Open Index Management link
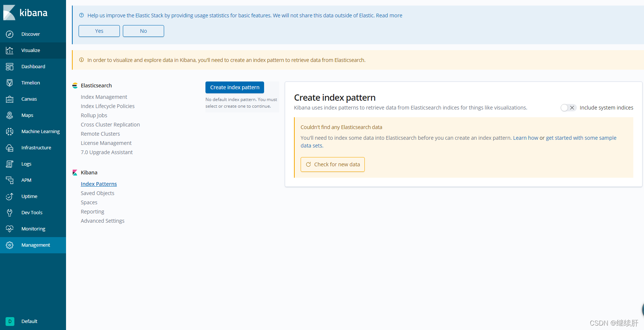The image size is (644, 330). click(104, 97)
